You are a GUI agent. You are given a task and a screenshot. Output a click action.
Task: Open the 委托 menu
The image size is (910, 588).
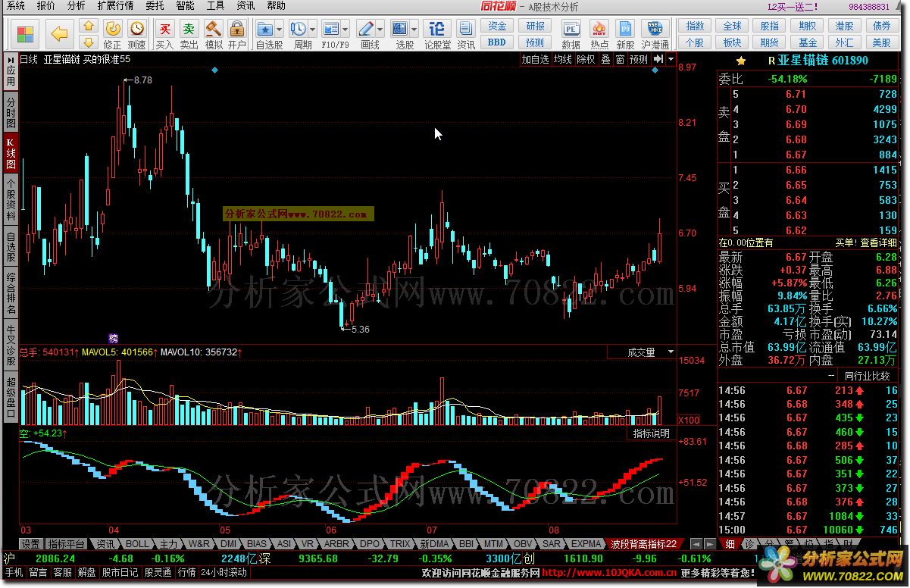155,6
